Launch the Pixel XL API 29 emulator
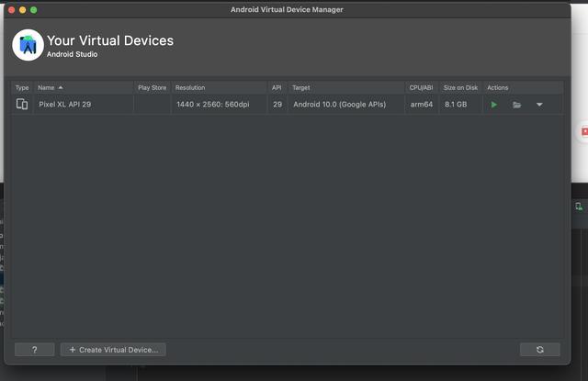The height and width of the screenshot is (381, 588). pos(494,105)
